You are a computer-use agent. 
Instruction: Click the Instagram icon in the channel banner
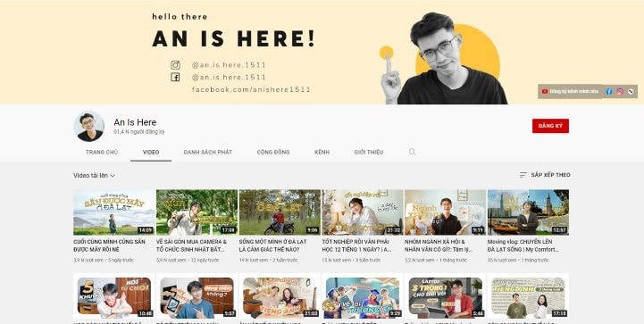click(x=175, y=65)
